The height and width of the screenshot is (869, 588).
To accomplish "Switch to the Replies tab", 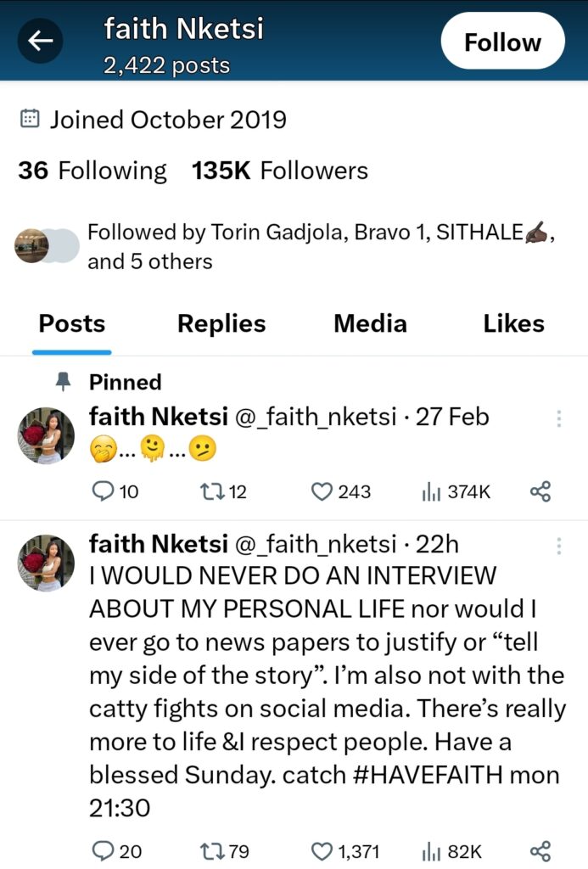I will [221, 323].
